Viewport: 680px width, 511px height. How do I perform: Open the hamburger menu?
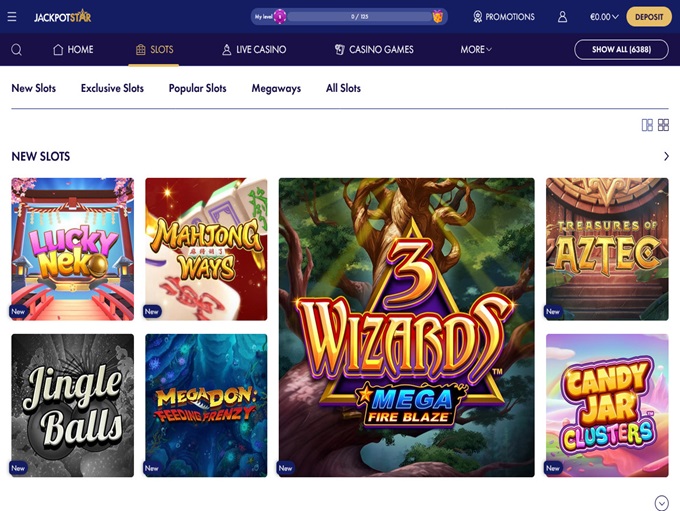point(12,17)
